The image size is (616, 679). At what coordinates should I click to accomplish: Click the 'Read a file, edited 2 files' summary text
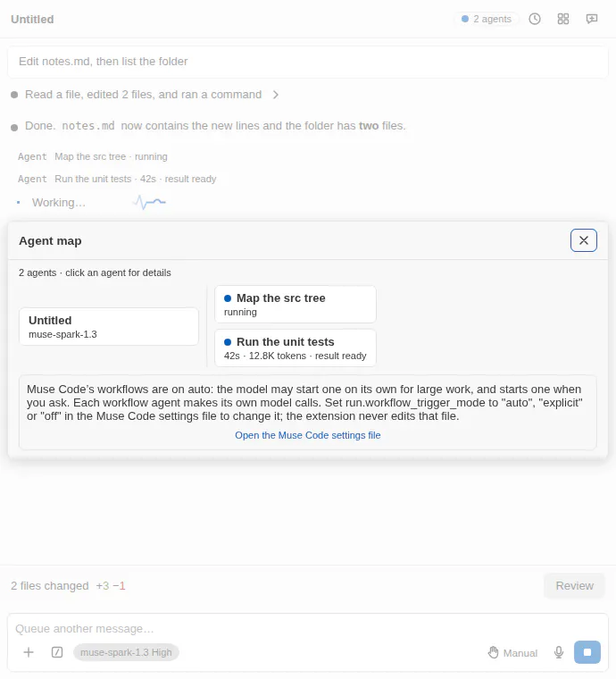(143, 95)
